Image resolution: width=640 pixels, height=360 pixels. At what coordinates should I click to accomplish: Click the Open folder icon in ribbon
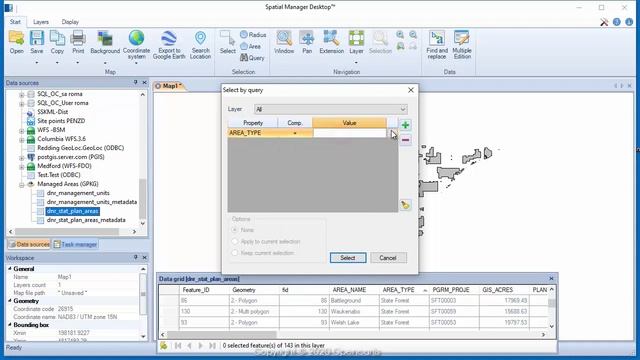[17, 38]
